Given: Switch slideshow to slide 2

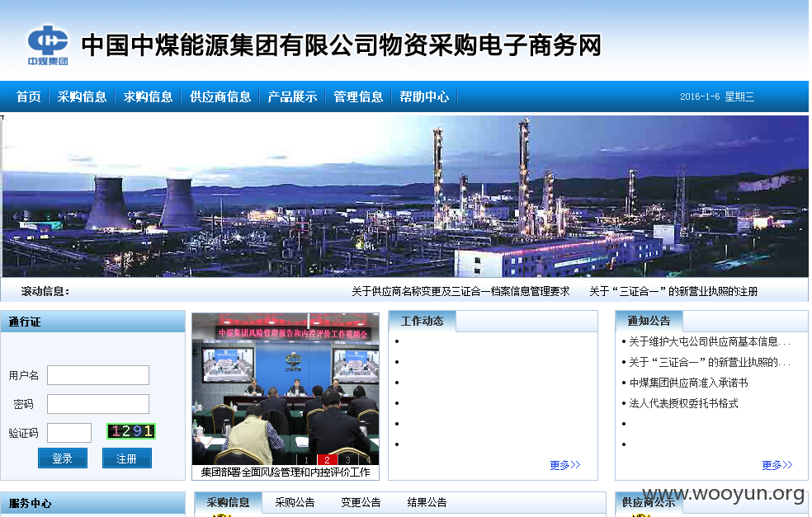Looking at the screenshot, I should 327,459.
